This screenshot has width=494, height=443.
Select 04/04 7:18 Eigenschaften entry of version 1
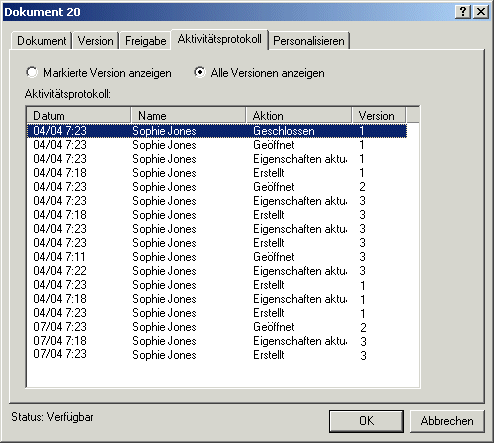(217, 299)
